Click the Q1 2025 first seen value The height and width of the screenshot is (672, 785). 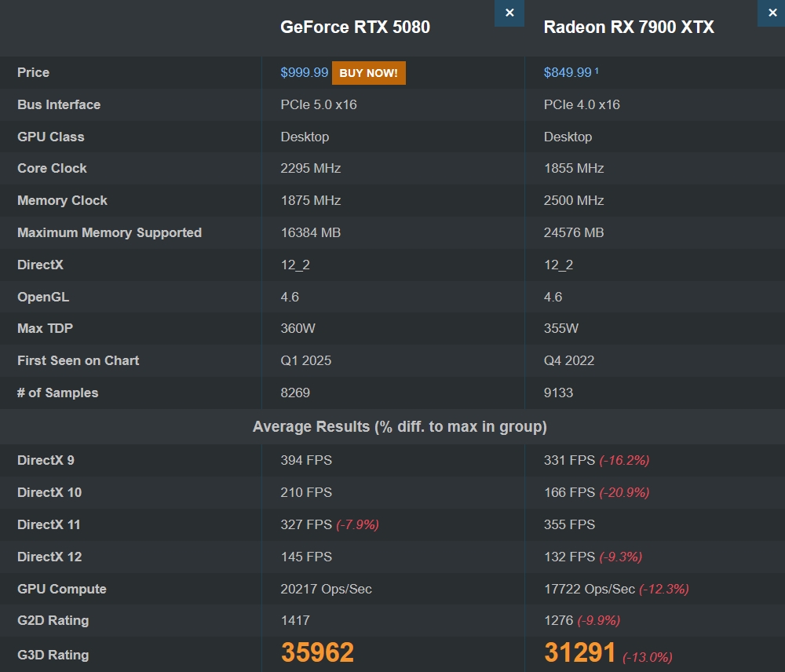pos(306,360)
